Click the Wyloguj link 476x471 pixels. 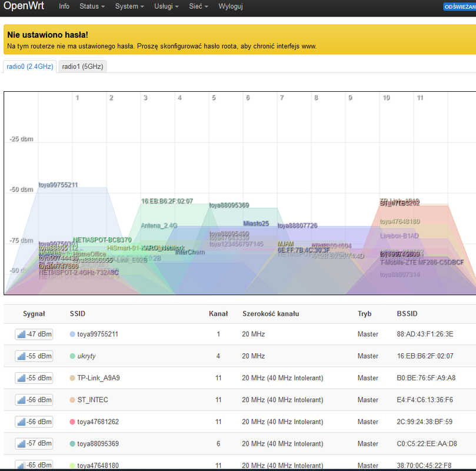point(231,6)
